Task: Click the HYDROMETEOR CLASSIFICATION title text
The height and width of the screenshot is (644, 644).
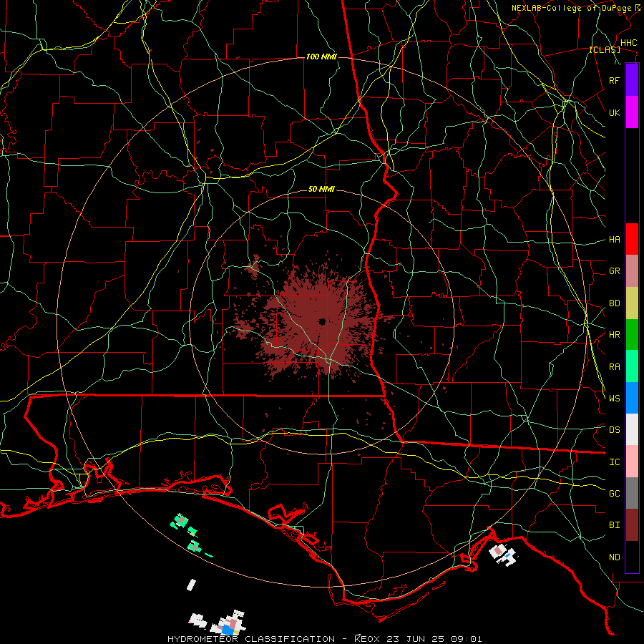Action: click(251, 639)
